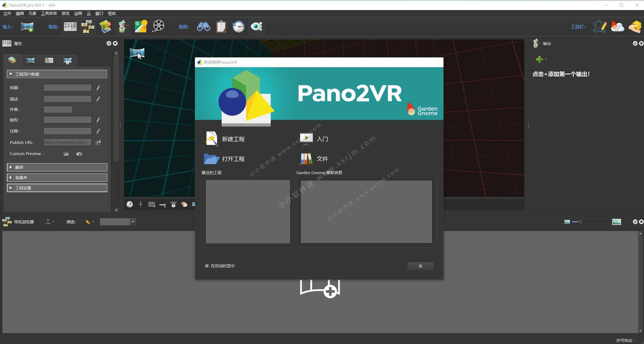This screenshot has height=344, width=644.
Task: Click small thumbnail size icon
Action: [567, 222]
